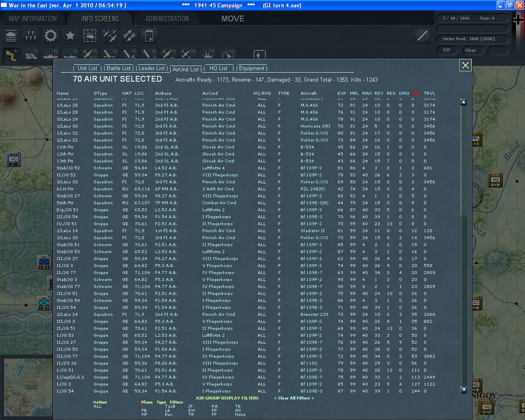This screenshot has height=420, width=525.
Task: Open the Administration menu
Action: click(x=167, y=19)
